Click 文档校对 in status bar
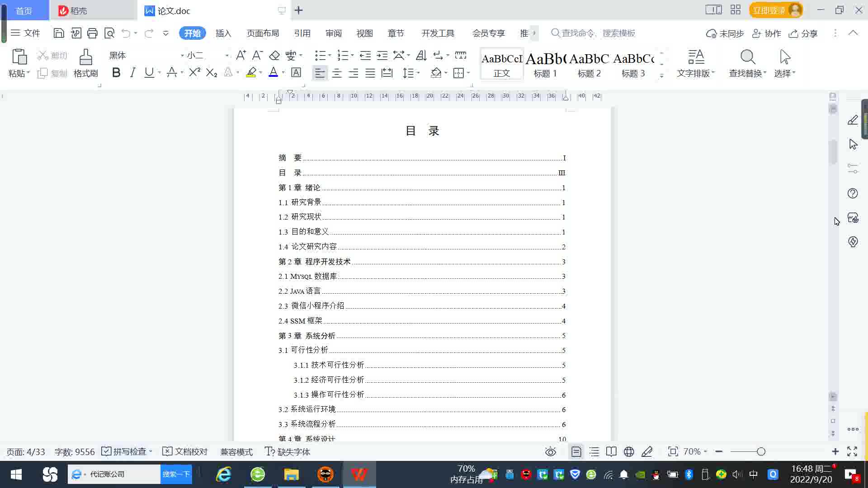 click(185, 451)
